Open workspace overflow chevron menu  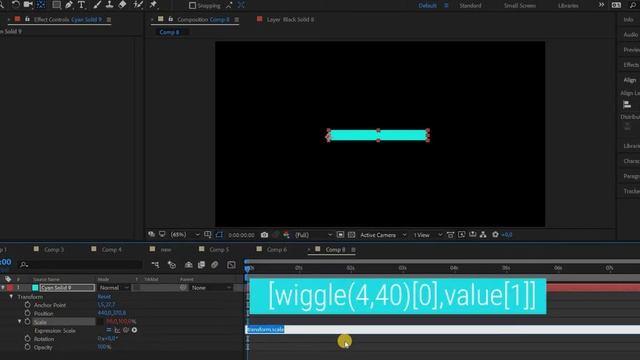601,5
